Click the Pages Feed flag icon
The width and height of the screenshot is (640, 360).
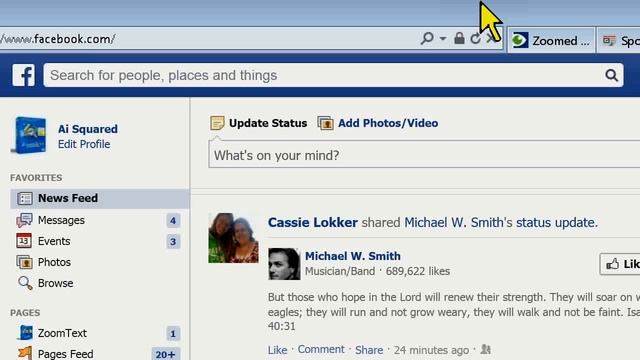coord(24,353)
